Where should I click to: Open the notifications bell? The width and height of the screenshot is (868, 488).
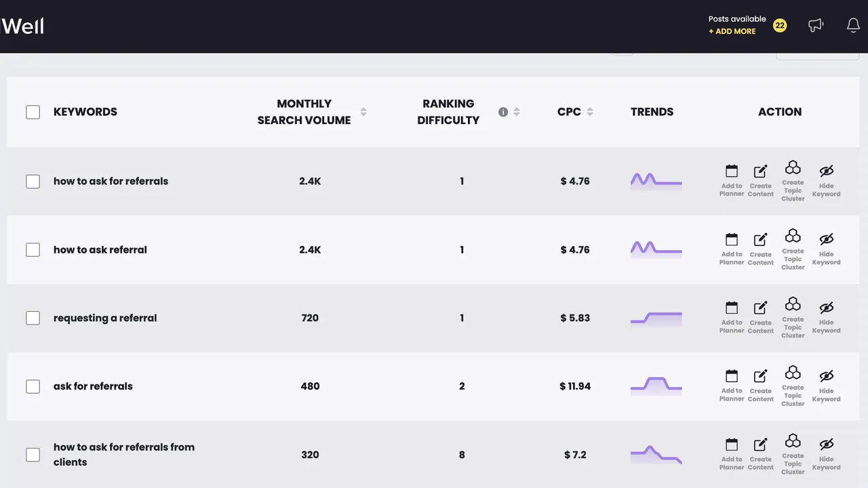(x=853, y=26)
